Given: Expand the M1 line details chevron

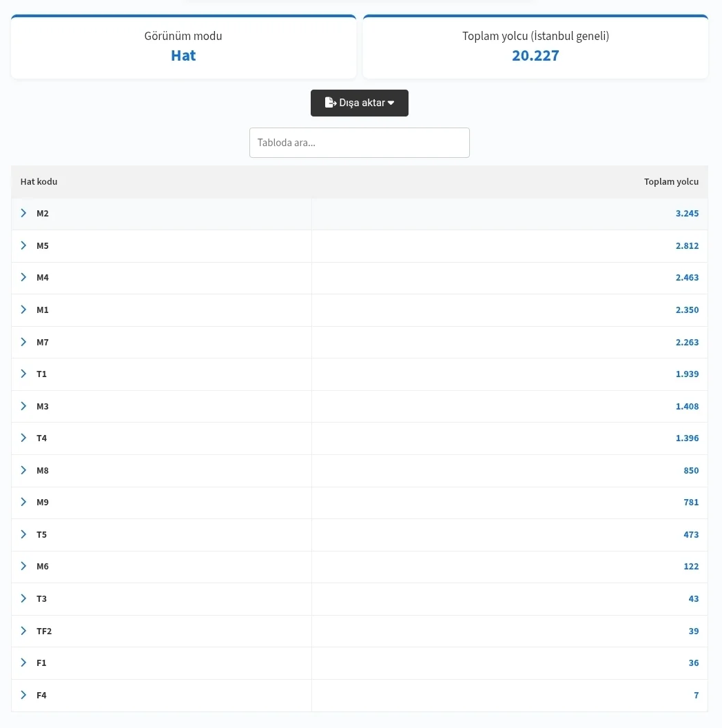Looking at the screenshot, I should 23,310.
